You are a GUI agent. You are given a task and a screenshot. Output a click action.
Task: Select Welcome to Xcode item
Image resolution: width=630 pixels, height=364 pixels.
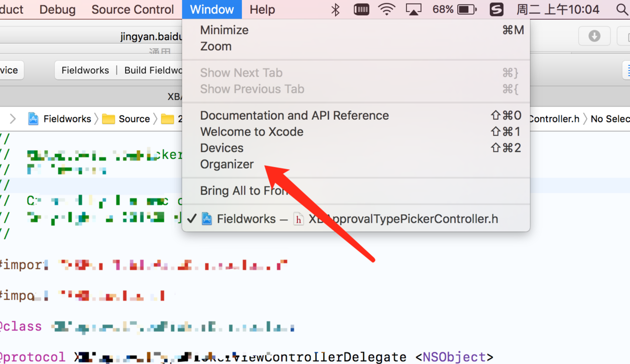coord(356,131)
